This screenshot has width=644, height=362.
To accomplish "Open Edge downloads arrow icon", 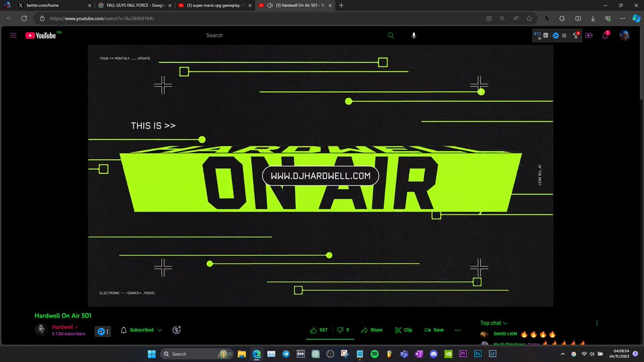I will [x=592, y=18].
